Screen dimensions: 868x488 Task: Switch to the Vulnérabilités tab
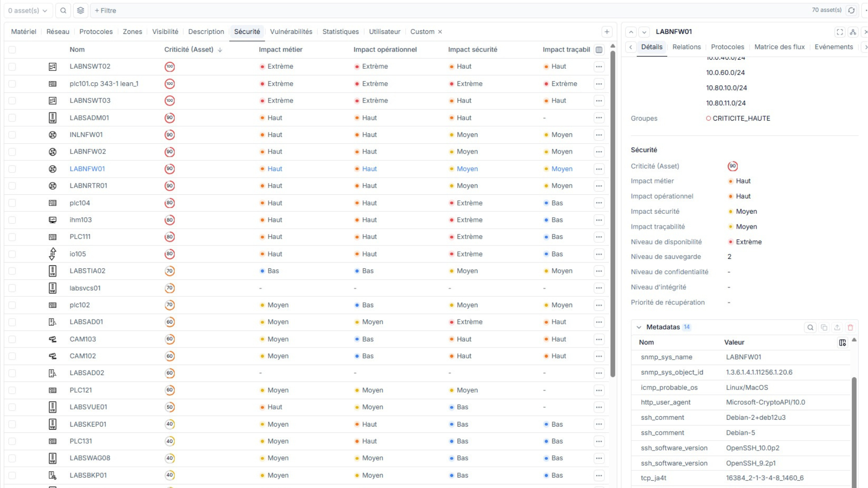click(x=291, y=32)
